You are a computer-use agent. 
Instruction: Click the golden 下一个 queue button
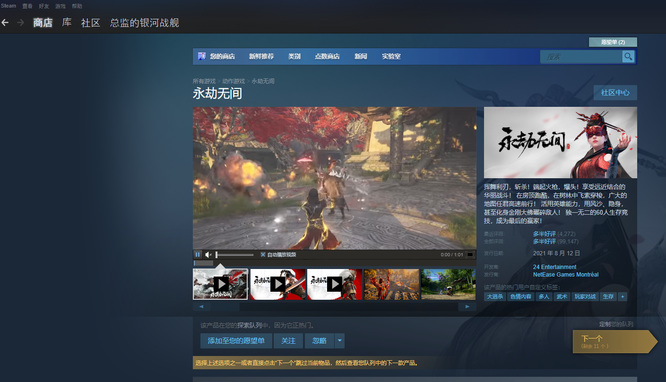(x=614, y=341)
